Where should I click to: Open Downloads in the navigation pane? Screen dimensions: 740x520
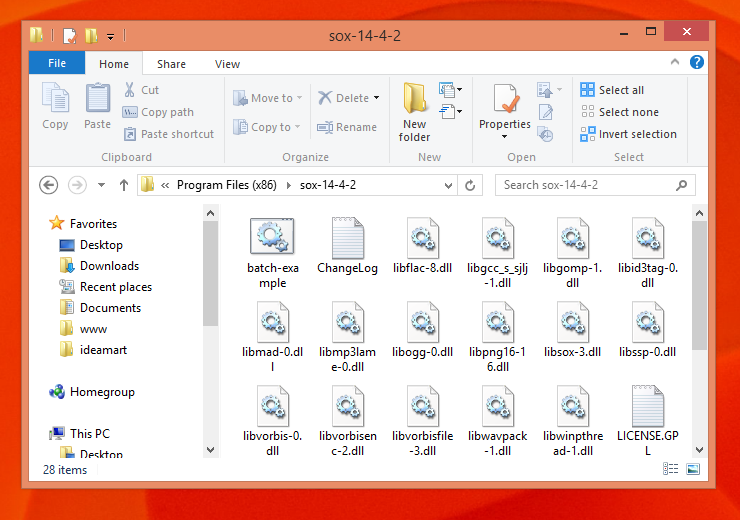pos(100,266)
